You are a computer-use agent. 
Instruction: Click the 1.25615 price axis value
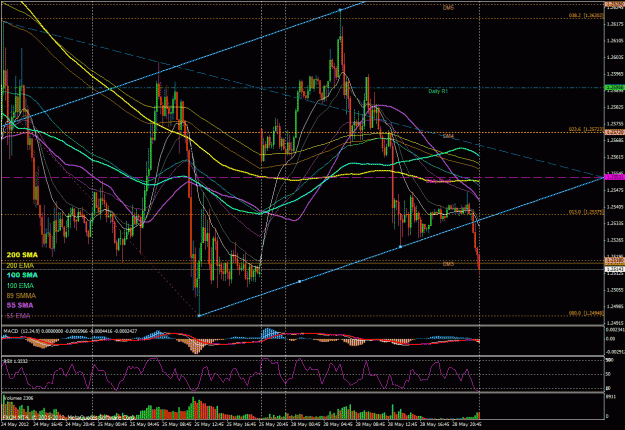pyautogui.click(x=615, y=157)
